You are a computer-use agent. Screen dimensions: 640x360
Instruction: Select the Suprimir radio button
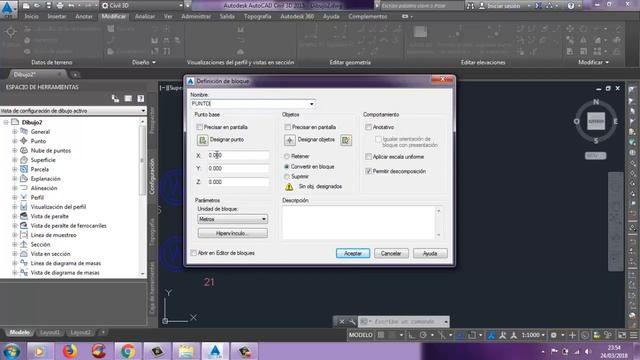pos(287,176)
